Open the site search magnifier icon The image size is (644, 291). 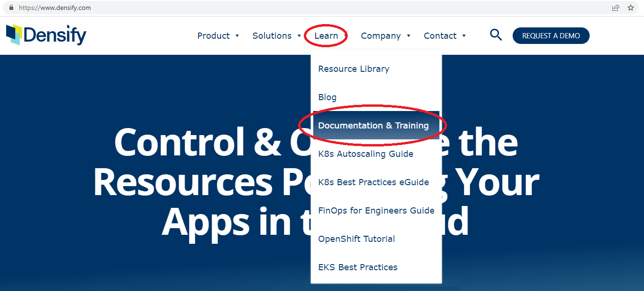tap(496, 35)
